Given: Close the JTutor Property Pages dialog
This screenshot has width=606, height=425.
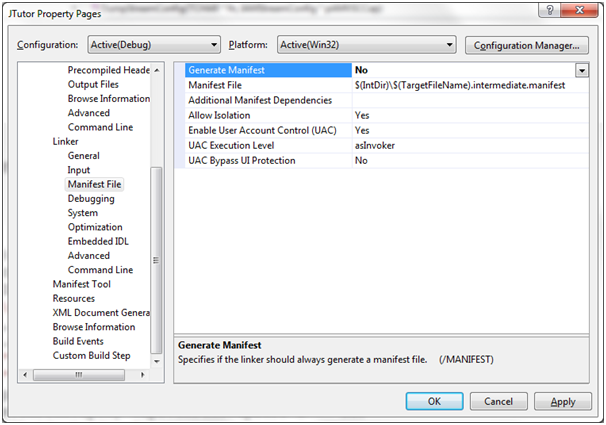Looking at the screenshot, I should coord(579,10).
